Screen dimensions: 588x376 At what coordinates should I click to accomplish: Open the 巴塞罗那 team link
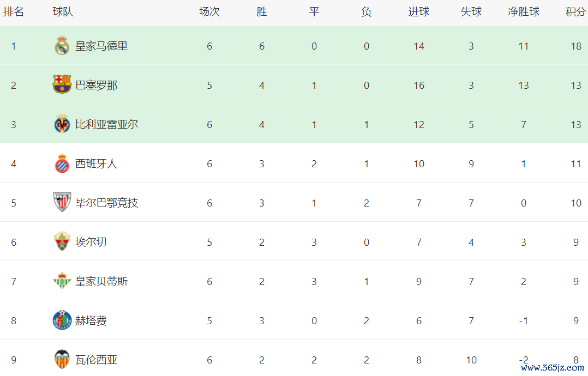[96, 86]
